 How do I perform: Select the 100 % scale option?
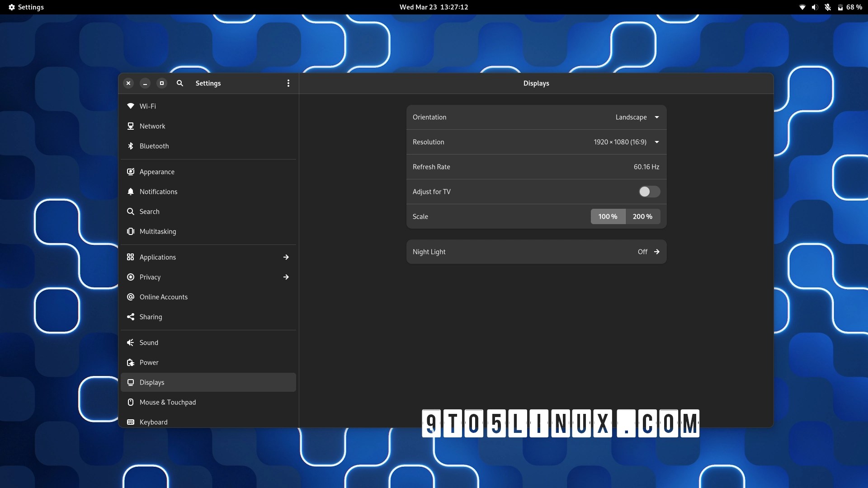[x=608, y=216]
